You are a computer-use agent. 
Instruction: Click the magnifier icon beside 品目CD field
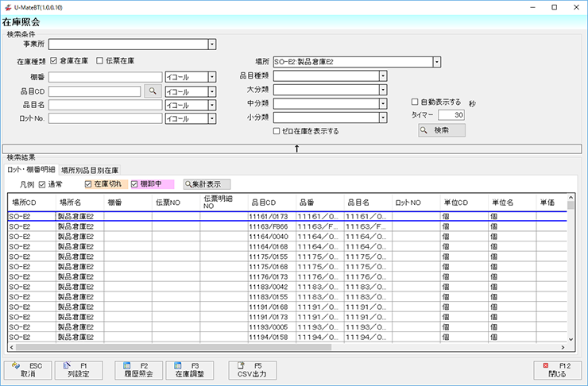coord(152,91)
